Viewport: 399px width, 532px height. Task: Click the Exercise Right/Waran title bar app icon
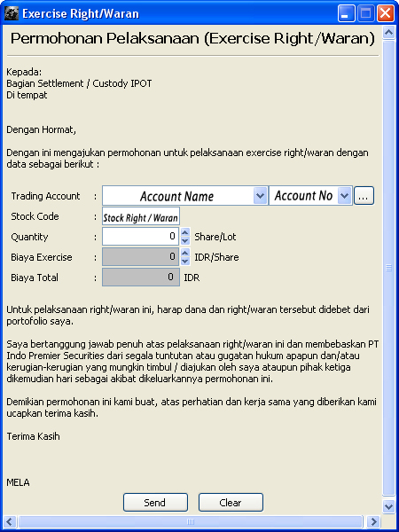tap(12, 13)
